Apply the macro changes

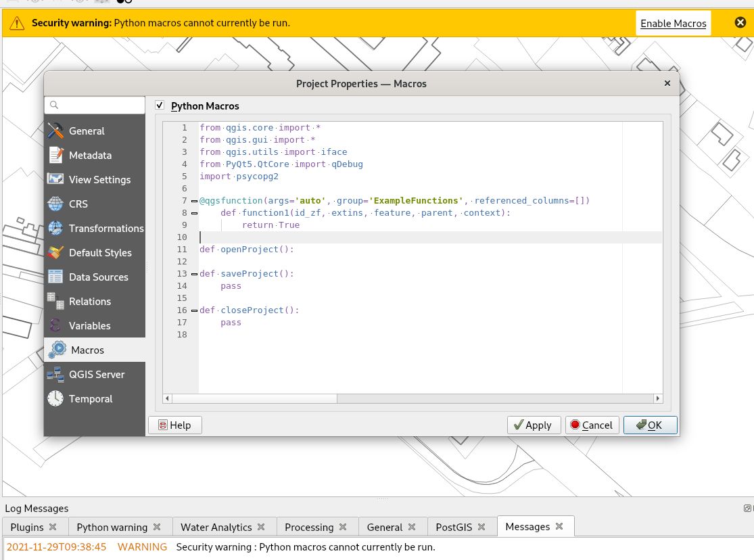[x=534, y=425]
